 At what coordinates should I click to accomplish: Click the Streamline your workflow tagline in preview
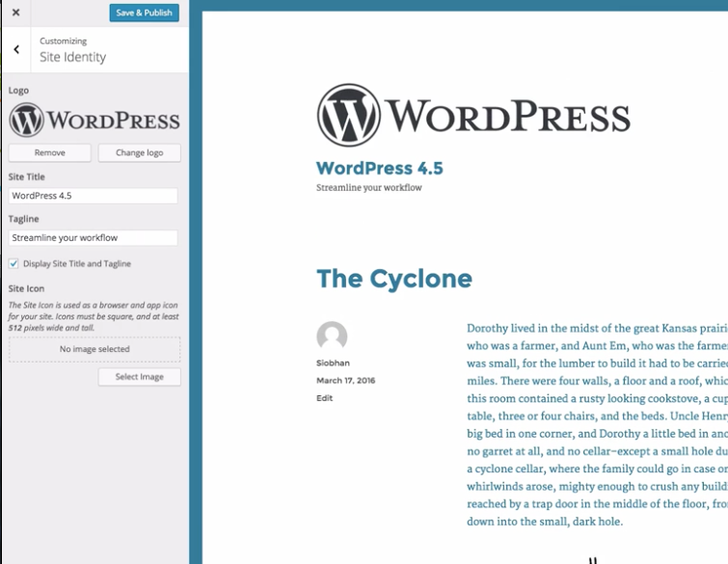369,188
